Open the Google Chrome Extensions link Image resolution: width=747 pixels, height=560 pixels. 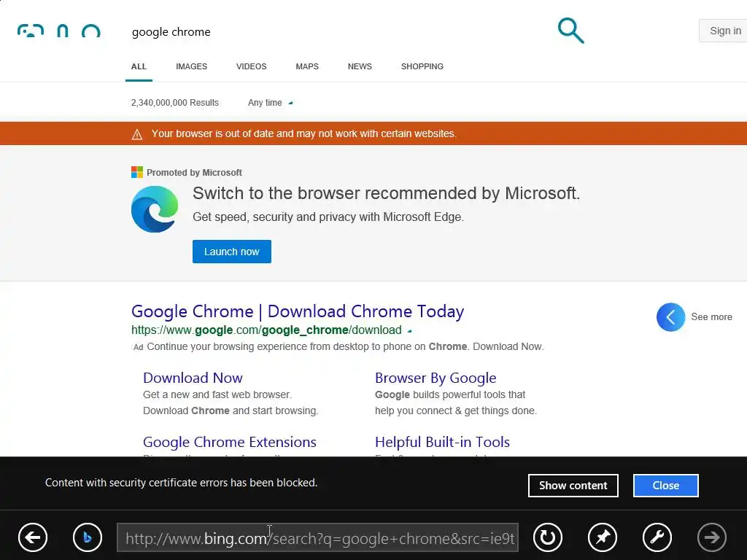[x=230, y=442]
